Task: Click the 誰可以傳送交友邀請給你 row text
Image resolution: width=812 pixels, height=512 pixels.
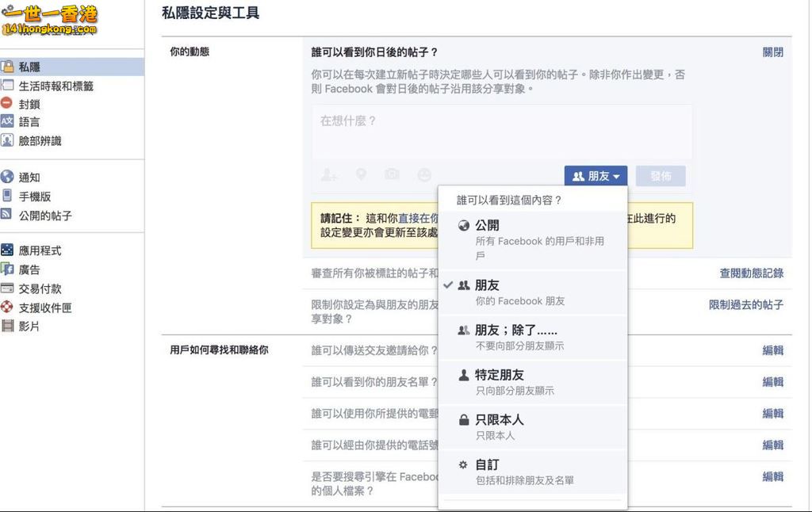Action: [x=374, y=350]
